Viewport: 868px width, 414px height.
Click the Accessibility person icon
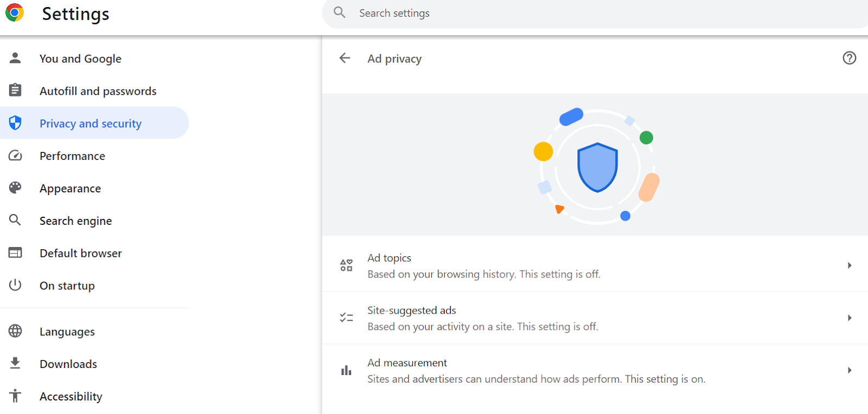(x=15, y=396)
